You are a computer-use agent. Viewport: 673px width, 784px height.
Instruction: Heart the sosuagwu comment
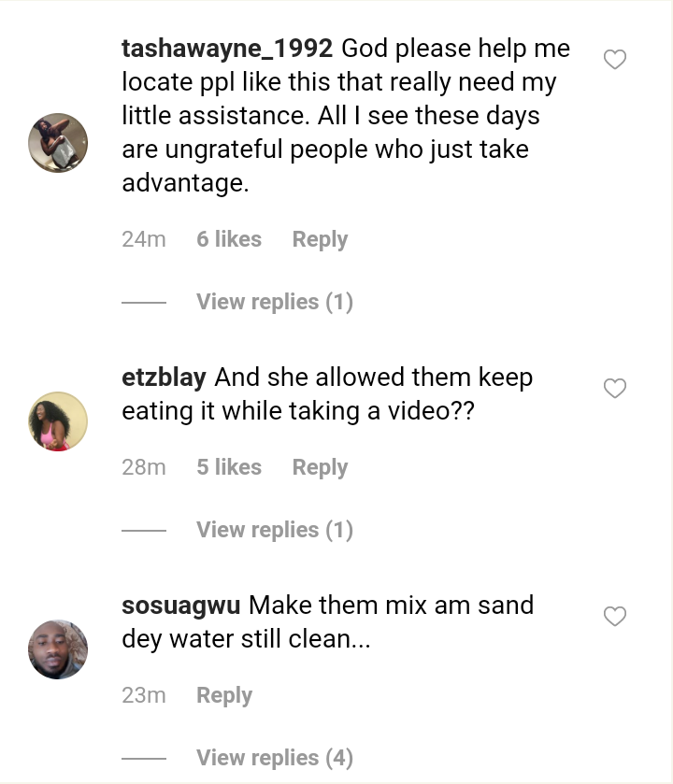614,617
